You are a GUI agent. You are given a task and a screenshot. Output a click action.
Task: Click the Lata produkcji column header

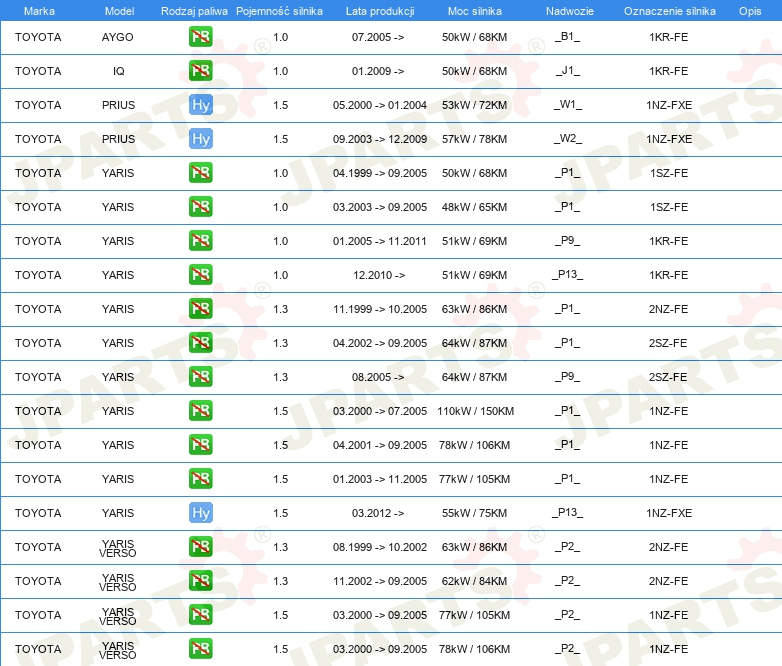(380, 11)
